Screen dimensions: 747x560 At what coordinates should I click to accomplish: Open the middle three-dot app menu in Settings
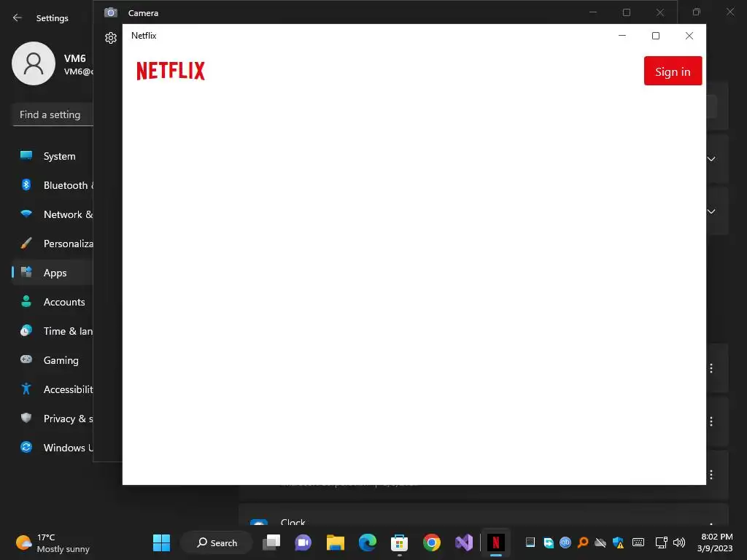click(x=711, y=421)
